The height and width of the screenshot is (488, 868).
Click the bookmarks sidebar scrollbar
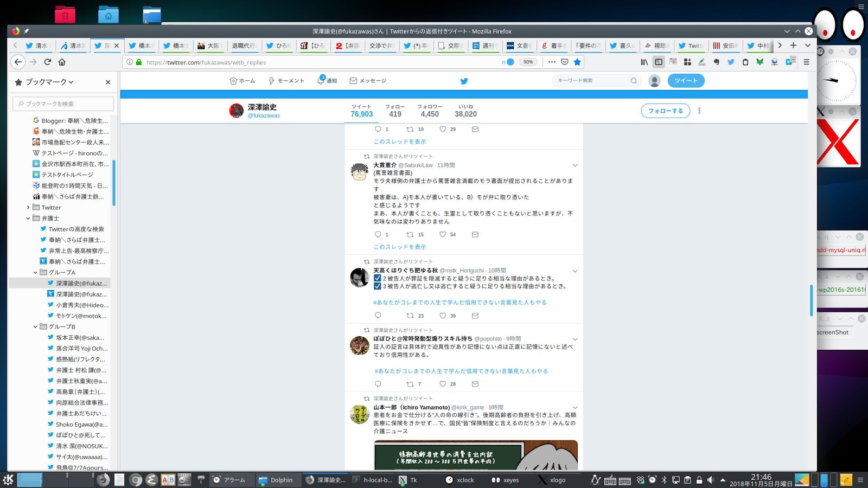(x=113, y=183)
